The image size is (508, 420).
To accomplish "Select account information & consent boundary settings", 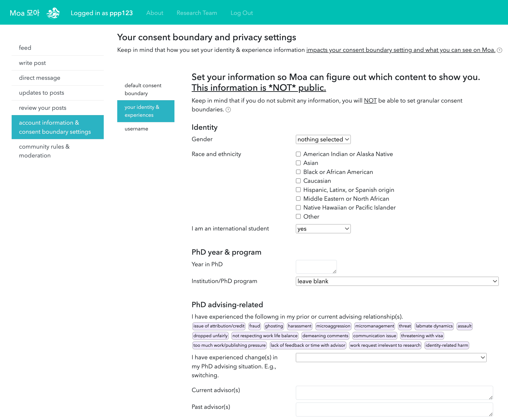I will (58, 127).
